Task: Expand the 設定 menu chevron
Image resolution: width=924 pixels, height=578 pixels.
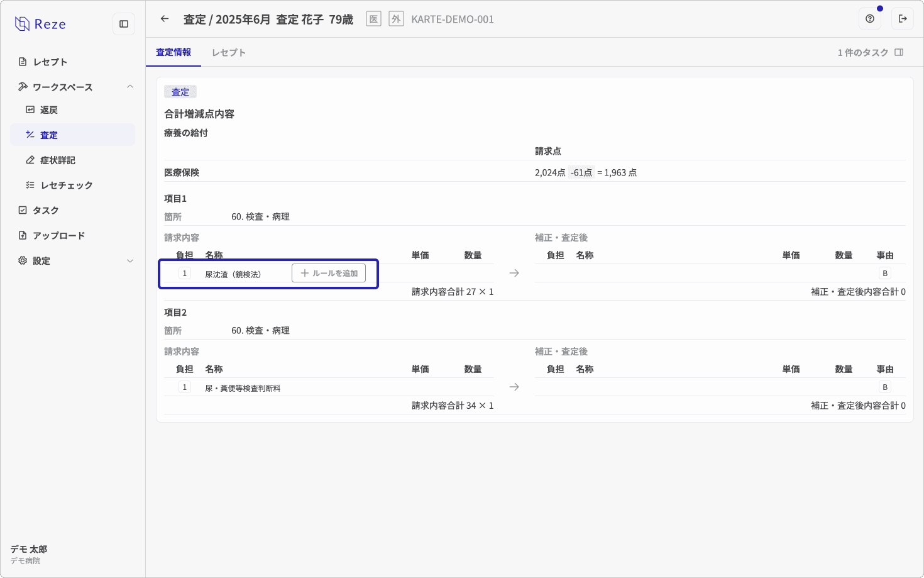Action: pos(130,260)
